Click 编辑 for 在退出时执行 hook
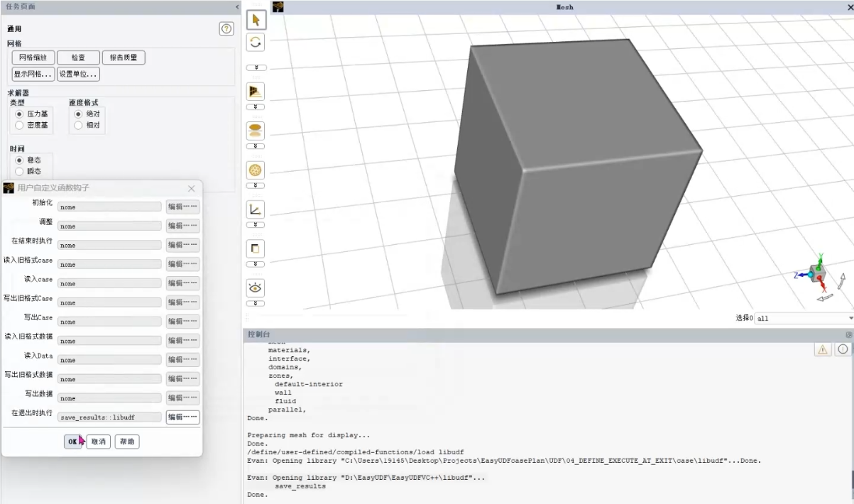The height and width of the screenshot is (504, 854). (182, 417)
